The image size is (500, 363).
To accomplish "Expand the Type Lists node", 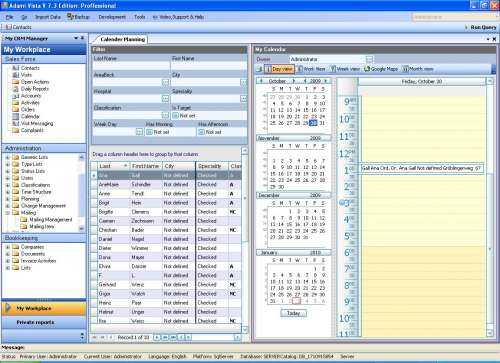I will 7,164.
